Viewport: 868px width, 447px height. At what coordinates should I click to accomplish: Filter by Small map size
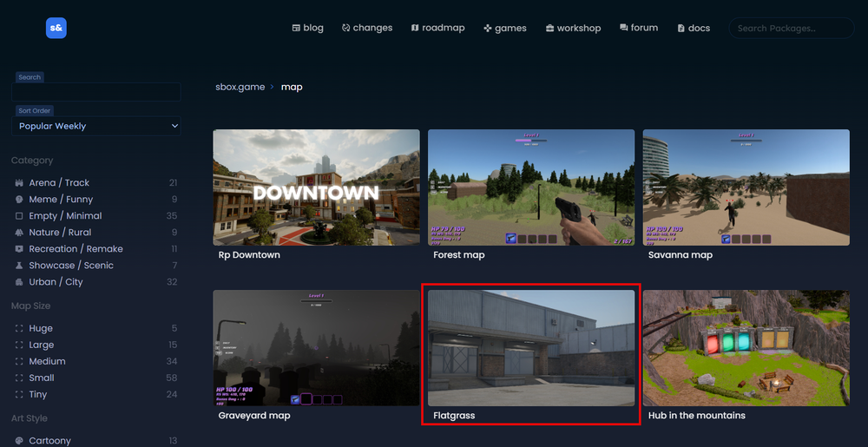point(95,378)
